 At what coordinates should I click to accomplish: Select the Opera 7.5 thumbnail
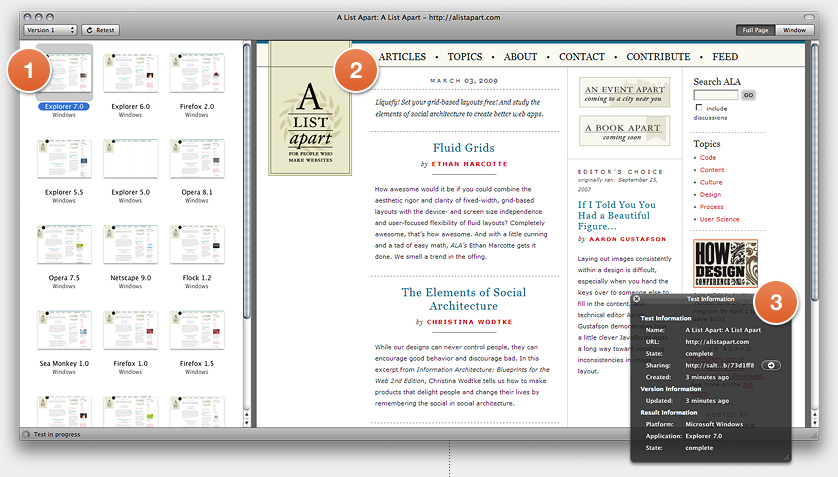(x=64, y=244)
